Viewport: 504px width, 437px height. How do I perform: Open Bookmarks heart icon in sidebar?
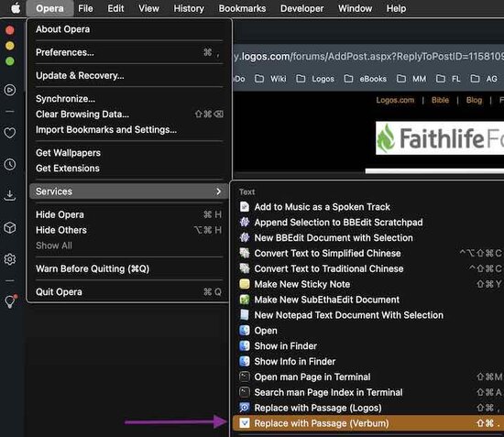(x=10, y=133)
